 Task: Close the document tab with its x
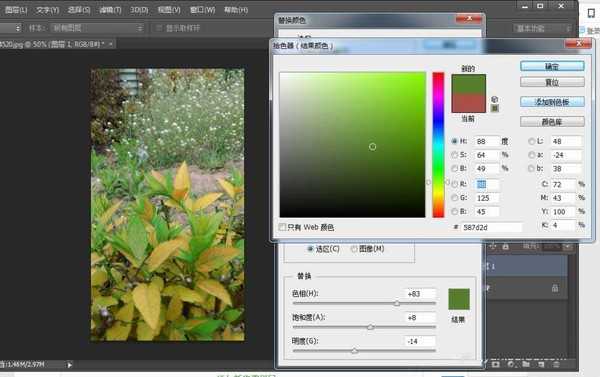pyautogui.click(x=111, y=44)
